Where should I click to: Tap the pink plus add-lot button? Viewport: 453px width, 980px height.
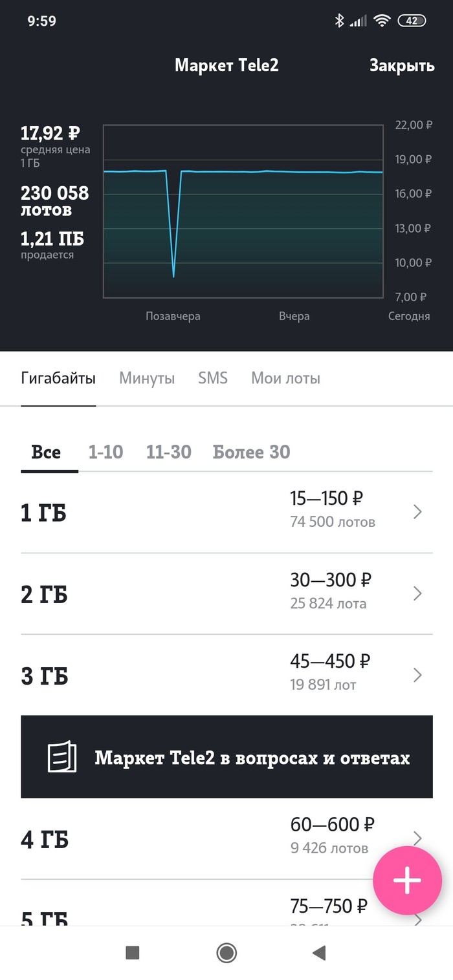point(408,880)
